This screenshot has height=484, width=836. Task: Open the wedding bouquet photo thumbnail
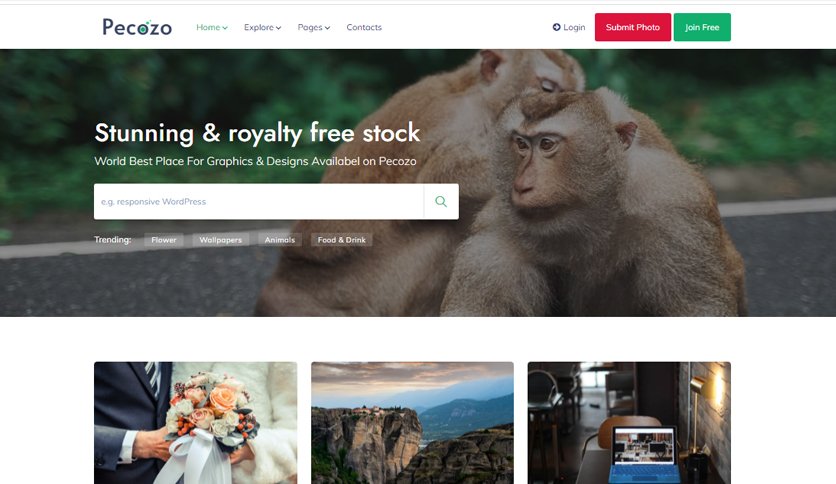pyautogui.click(x=196, y=423)
